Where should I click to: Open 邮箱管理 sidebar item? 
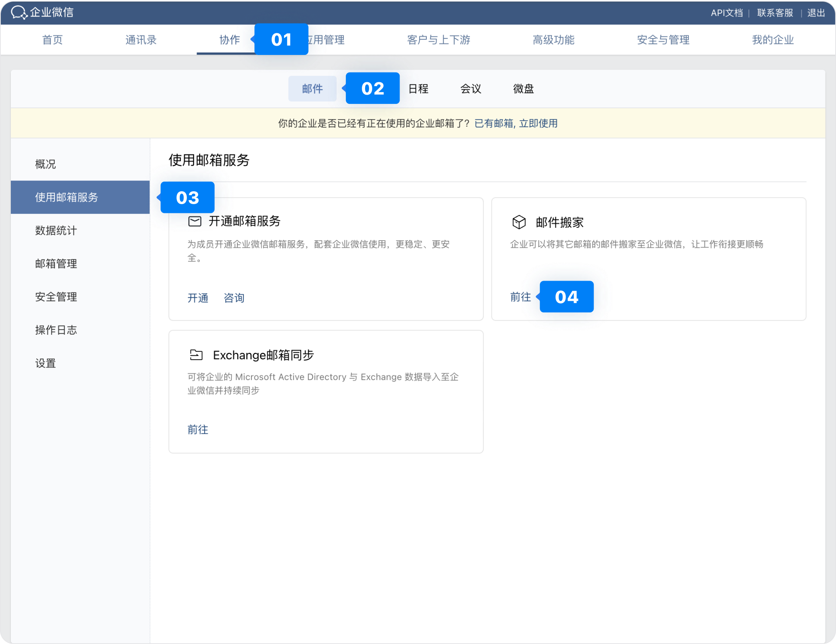tap(56, 264)
